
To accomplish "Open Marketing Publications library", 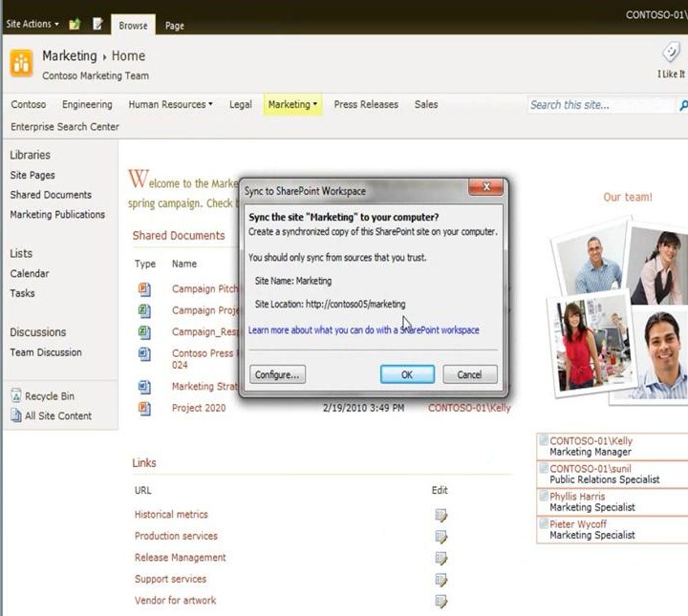I will coord(57,214).
